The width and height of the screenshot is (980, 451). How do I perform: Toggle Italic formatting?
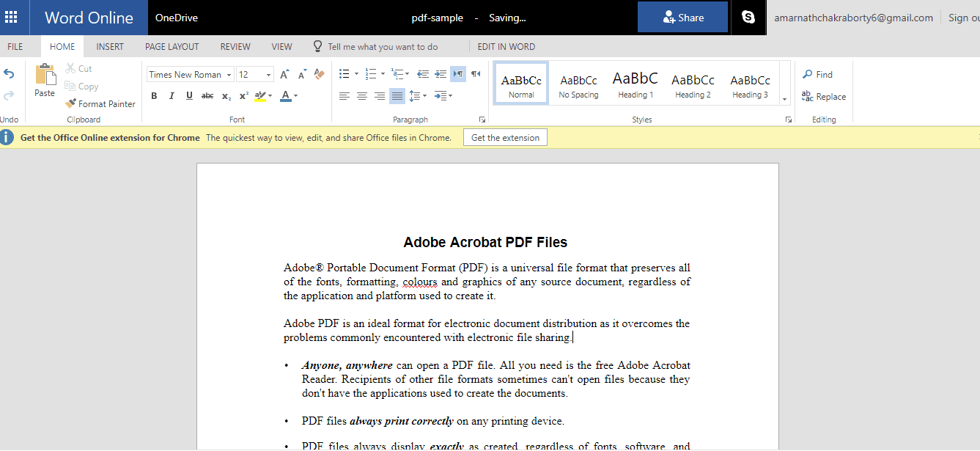click(x=172, y=95)
